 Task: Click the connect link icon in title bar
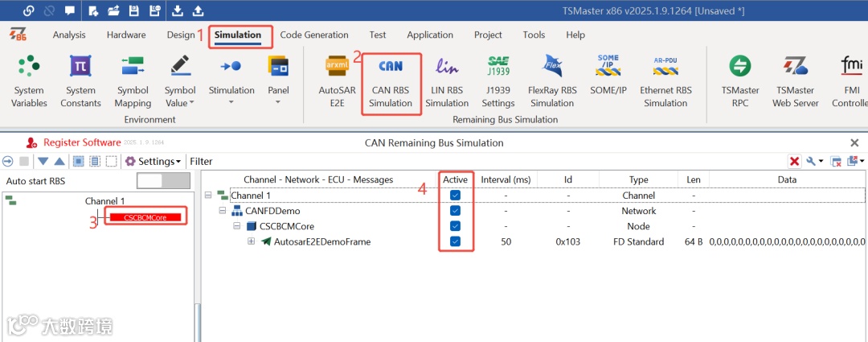(28, 10)
